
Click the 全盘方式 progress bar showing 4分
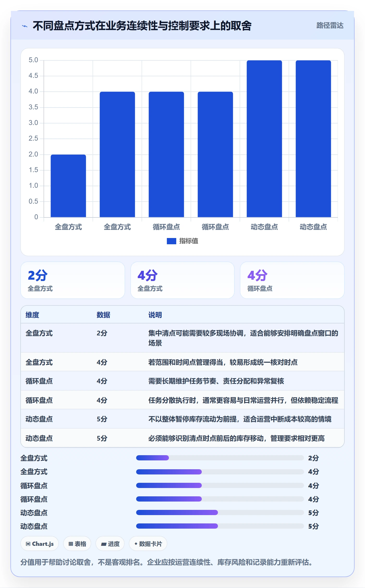tap(220, 472)
